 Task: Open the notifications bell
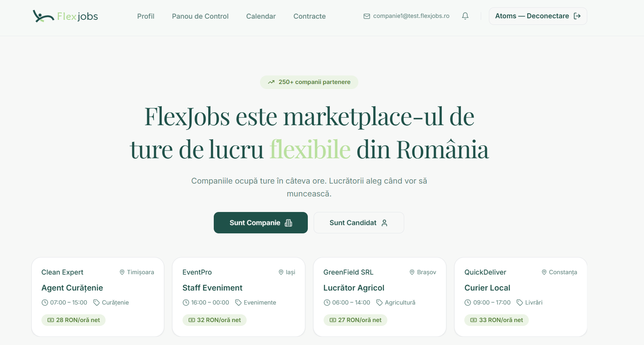click(465, 16)
